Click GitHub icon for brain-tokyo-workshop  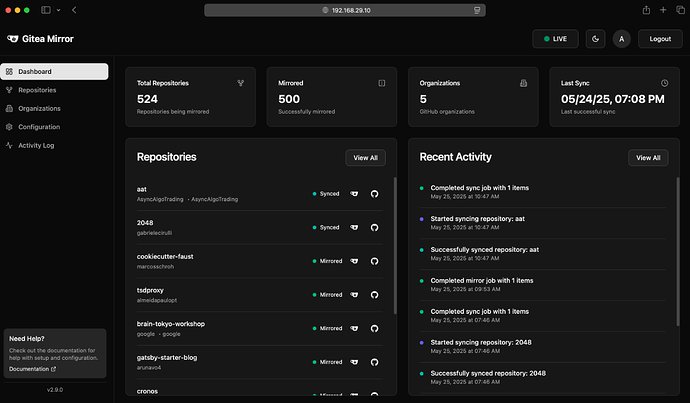point(375,328)
